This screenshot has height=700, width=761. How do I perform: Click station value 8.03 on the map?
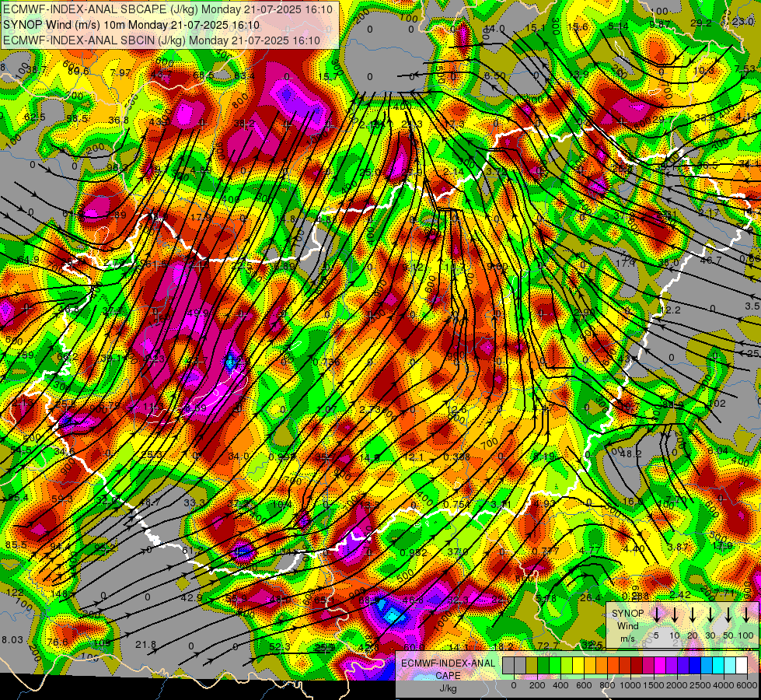click(x=12, y=640)
